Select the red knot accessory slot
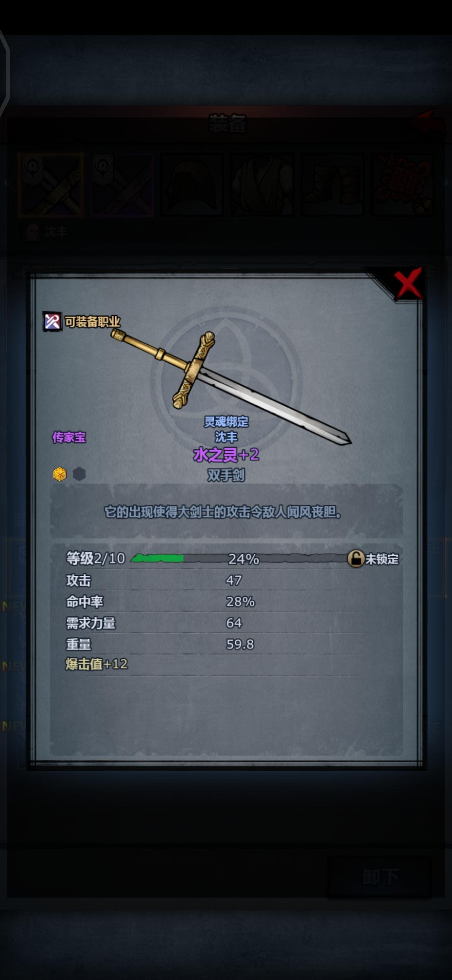 pos(402,185)
